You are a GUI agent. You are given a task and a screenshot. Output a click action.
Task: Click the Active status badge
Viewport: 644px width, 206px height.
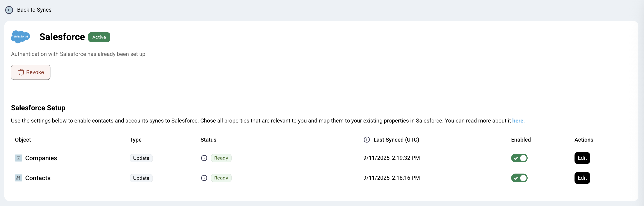click(99, 37)
